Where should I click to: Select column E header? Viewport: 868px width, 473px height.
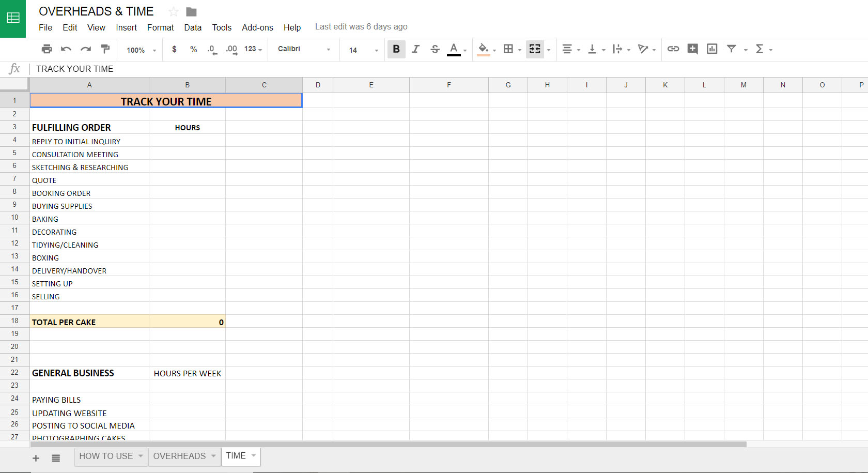(371, 85)
